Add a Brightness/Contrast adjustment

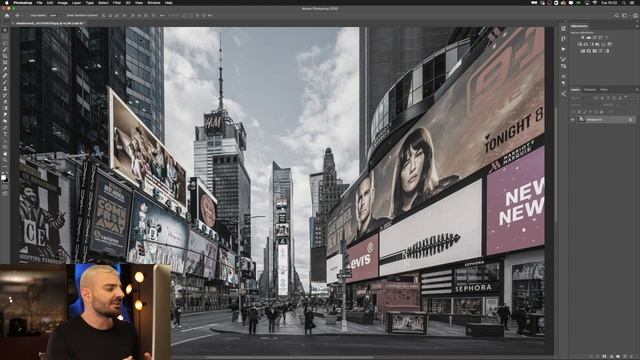point(582,37)
